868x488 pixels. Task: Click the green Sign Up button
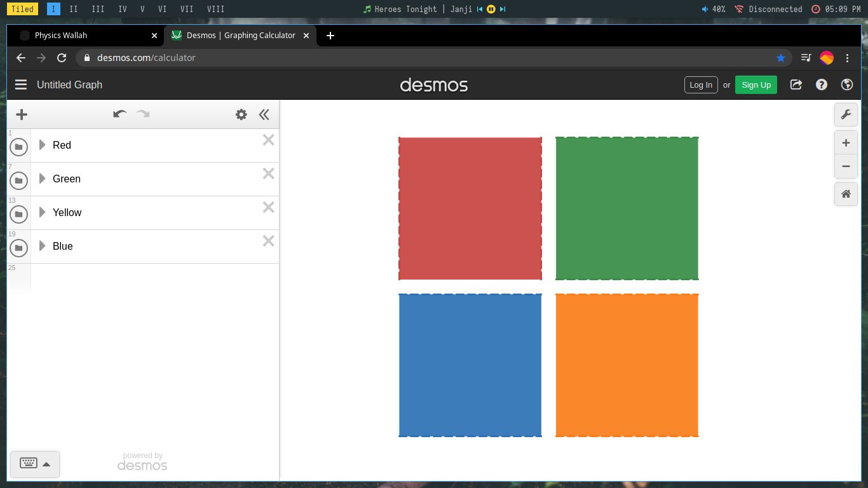point(756,85)
